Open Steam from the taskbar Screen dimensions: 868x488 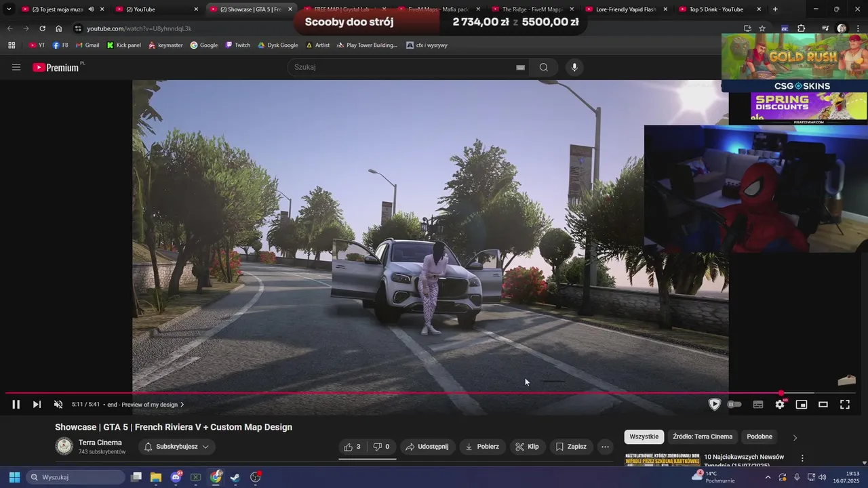click(x=235, y=477)
